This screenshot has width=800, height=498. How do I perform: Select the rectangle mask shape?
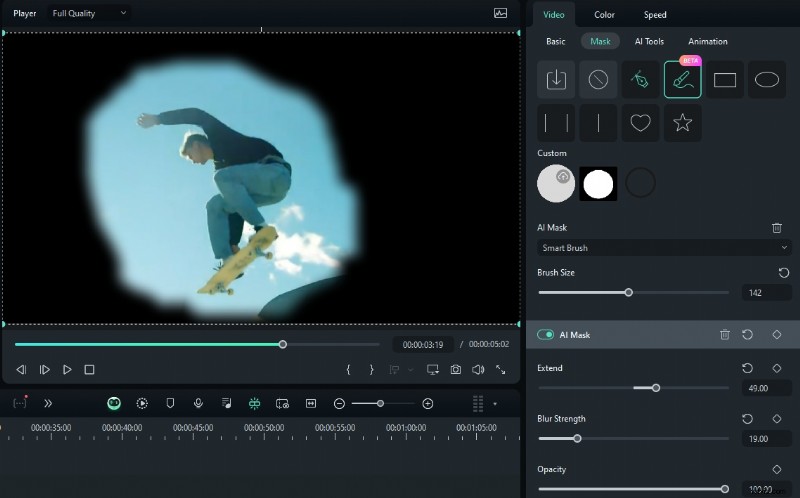point(725,80)
